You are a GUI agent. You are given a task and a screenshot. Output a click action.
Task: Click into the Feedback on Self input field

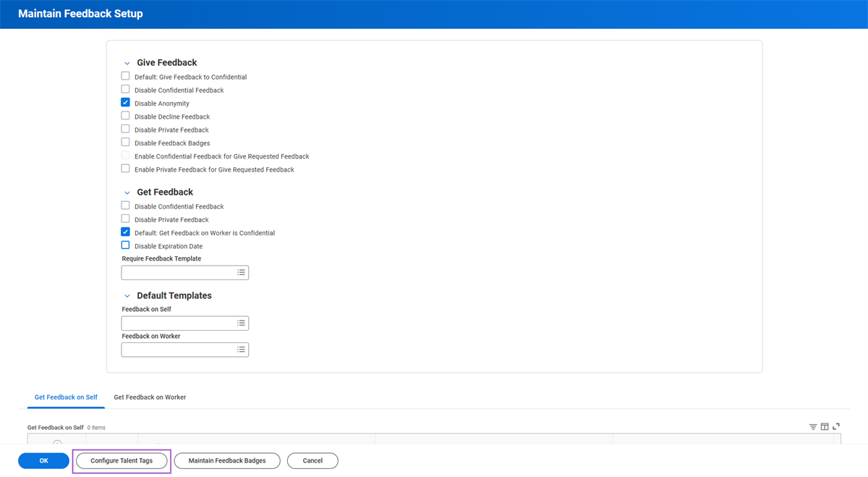[x=178, y=324]
